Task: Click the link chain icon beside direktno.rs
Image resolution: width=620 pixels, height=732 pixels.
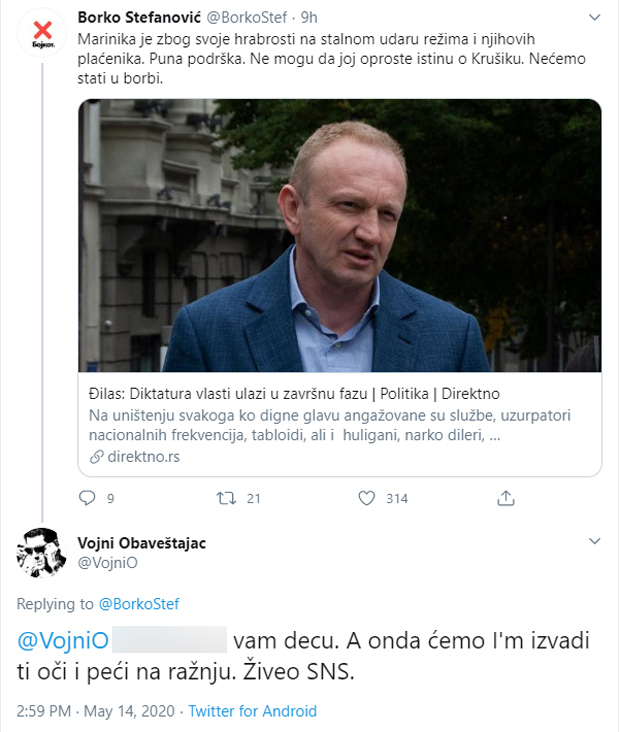Action: pyautogui.click(x=96, y=456)
